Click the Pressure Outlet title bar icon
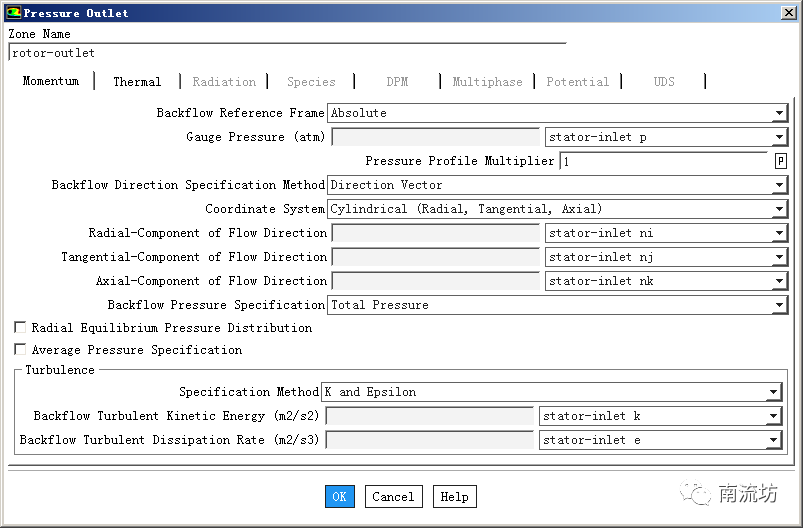Screen dimensions: 803x528 point(13,13)
